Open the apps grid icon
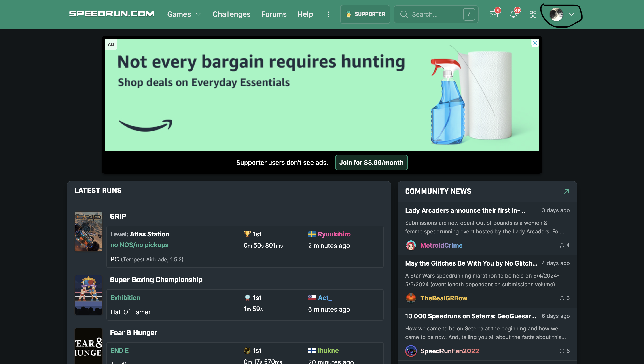This screenshot has width=644, height=364. point(533,14)
